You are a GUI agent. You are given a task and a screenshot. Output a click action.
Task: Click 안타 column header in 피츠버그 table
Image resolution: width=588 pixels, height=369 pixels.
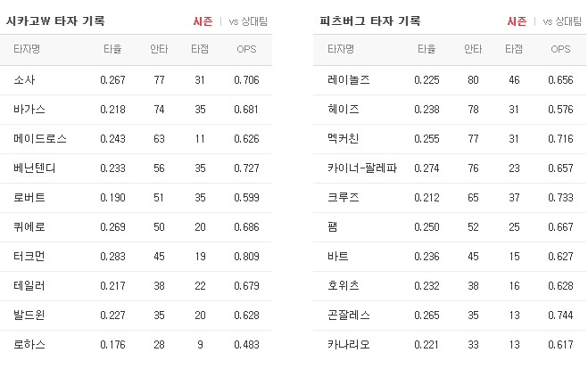tap(473, 49)
